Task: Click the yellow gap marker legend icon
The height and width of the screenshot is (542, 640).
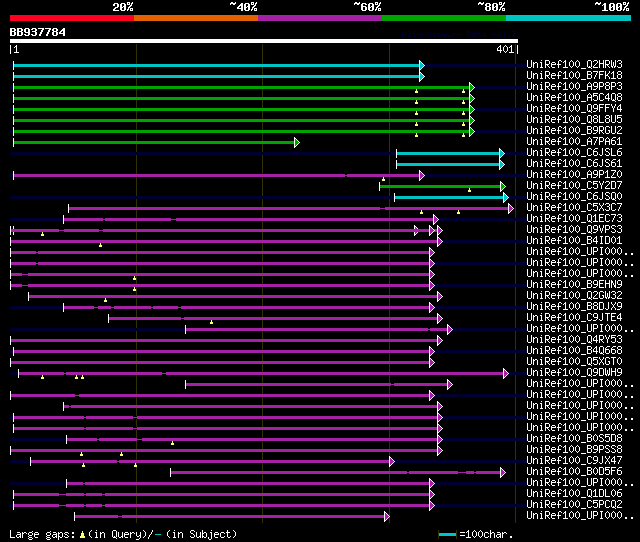Action: (x=82, y=534)
